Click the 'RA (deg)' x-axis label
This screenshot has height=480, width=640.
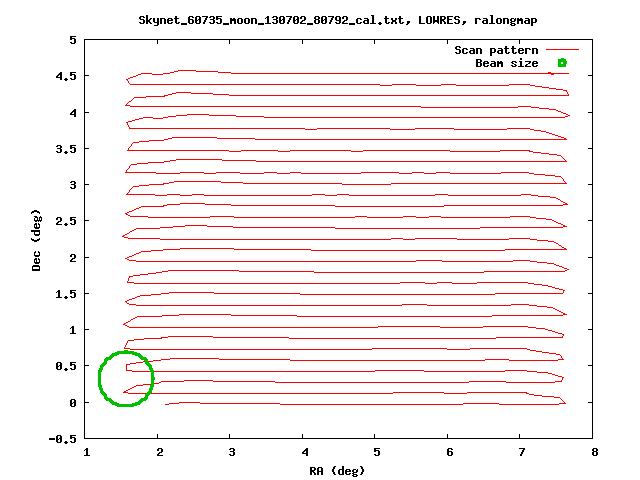tap(337, 471)
